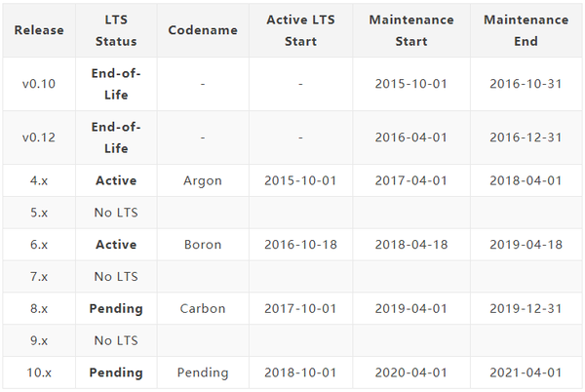Click the 2016-10-31 maintenance end date
The height and width of the screenshot is (392, 585).
point(526,84)
